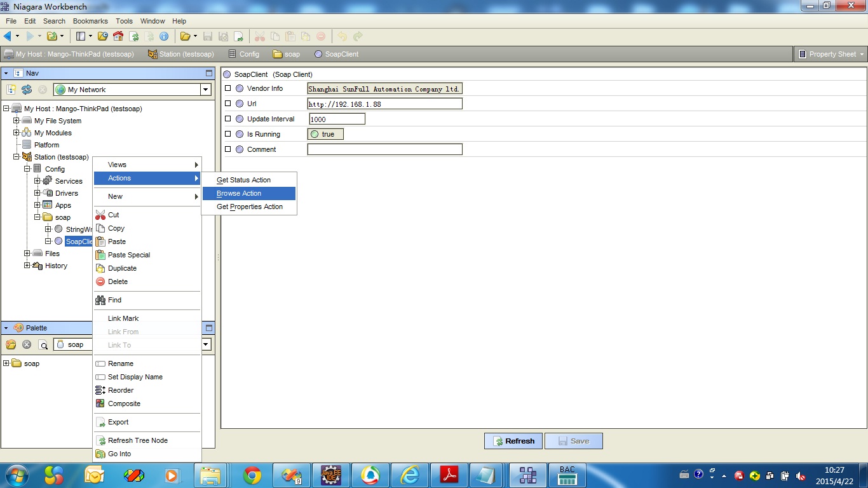Expand the History tree node
Screen dimensions: 868x488
coord(27,266)
